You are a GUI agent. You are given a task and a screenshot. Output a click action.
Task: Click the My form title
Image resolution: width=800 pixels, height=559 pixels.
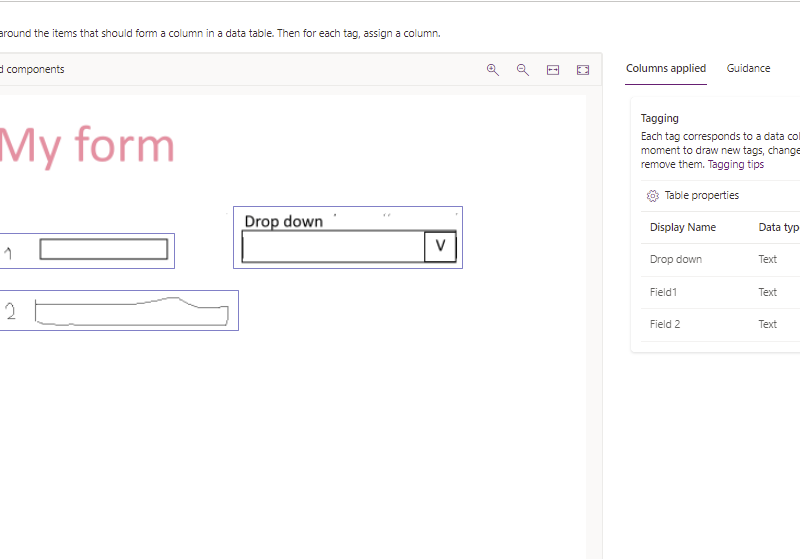[87, 146]
